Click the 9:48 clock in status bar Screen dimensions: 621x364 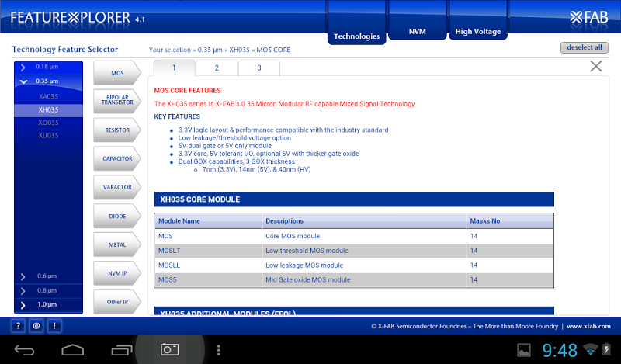click(x=560, y=350)
